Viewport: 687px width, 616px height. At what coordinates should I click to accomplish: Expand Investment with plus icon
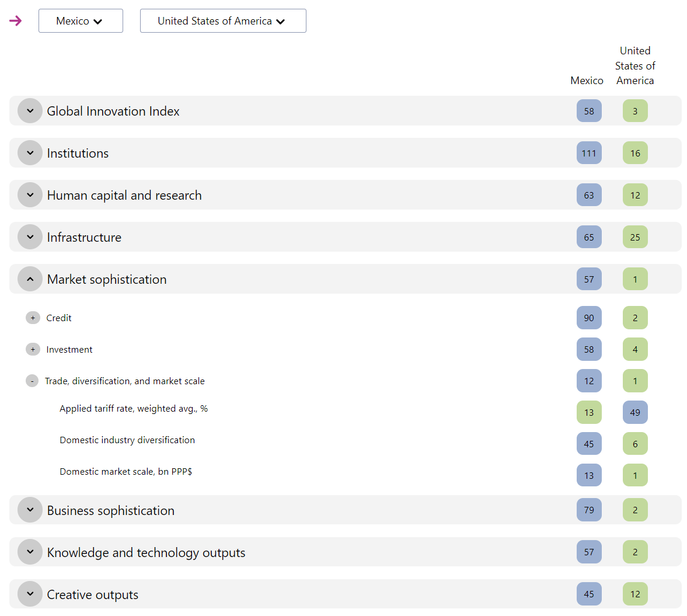click(x=33, y=349)
